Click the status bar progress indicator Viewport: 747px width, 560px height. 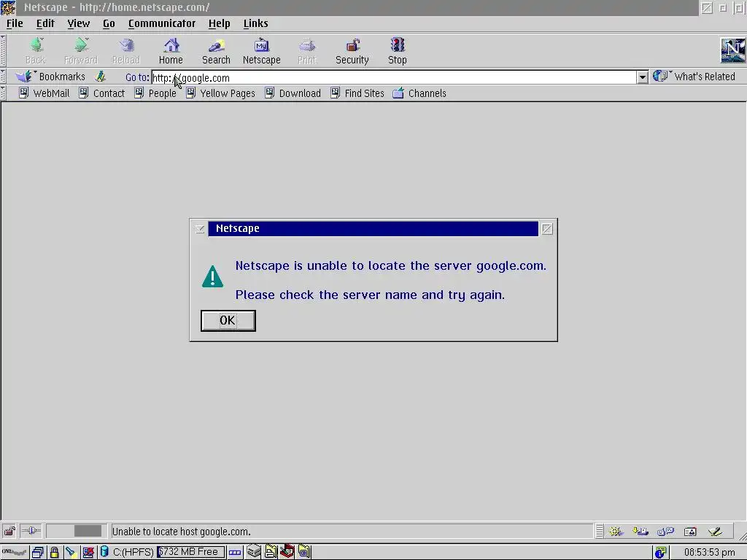[x=76, y=531]
